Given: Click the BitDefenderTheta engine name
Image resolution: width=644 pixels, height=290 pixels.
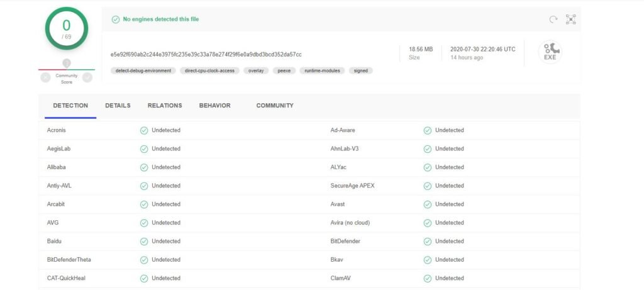Looking at the screenshot, I should coord(69,260).
